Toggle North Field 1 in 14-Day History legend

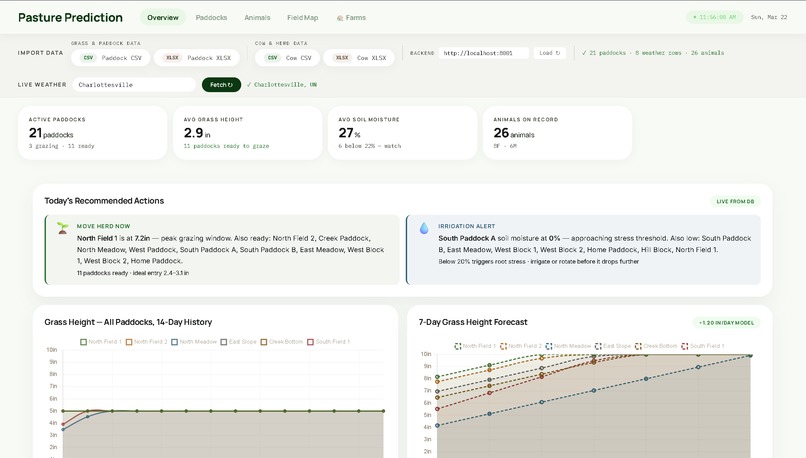click(x=101, y=342)
